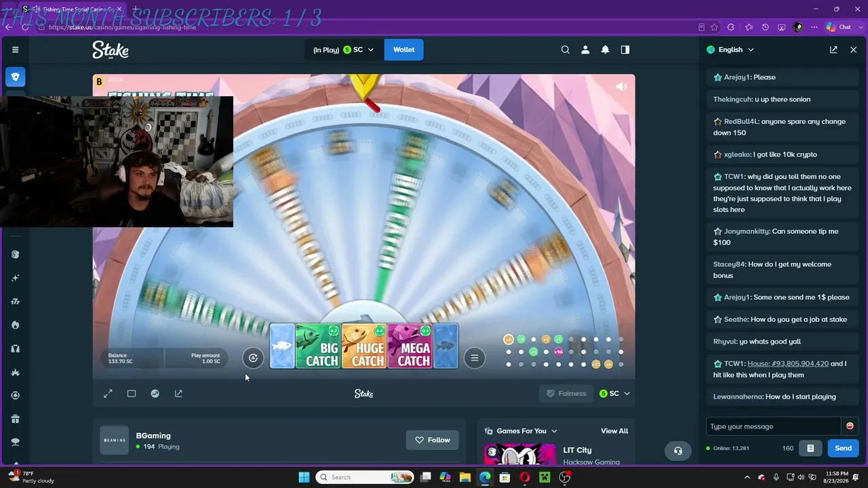
Task: Open browser history clock icon
Action: point(765,27)
